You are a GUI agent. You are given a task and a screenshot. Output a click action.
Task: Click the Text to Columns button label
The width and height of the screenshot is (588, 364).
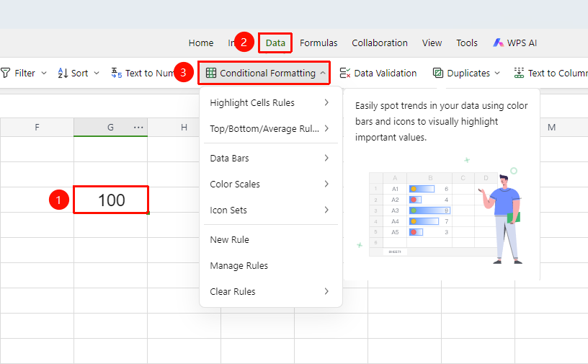pos(558,74)
